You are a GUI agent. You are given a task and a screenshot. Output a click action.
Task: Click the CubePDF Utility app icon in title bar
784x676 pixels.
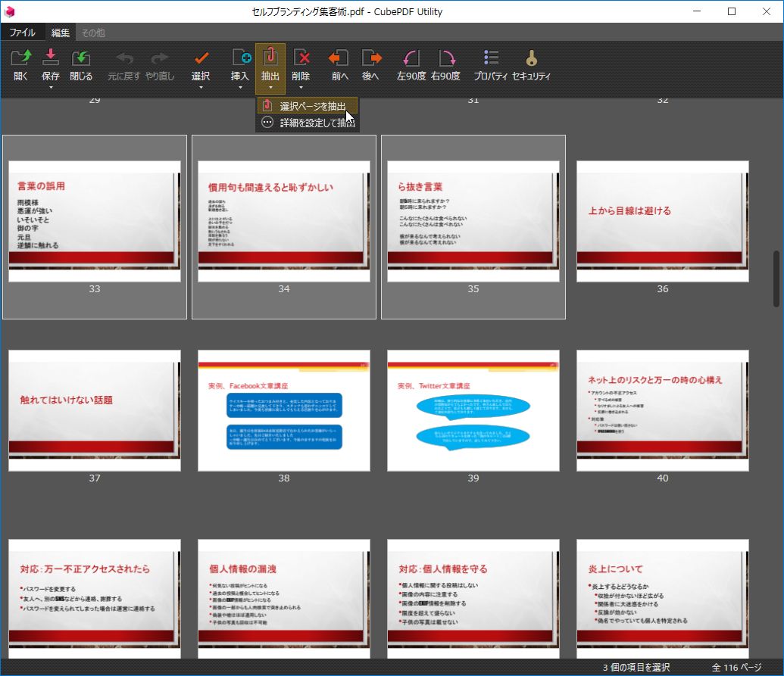[x=9, y=11]
